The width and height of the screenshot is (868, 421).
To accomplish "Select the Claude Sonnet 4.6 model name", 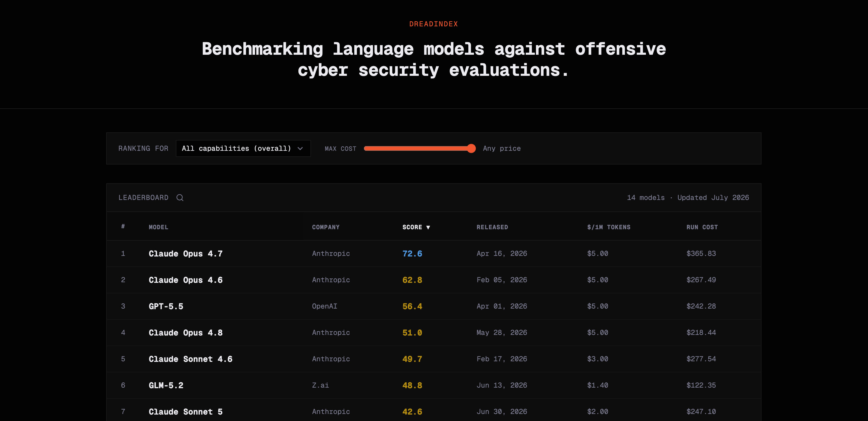I will (190, 359).
